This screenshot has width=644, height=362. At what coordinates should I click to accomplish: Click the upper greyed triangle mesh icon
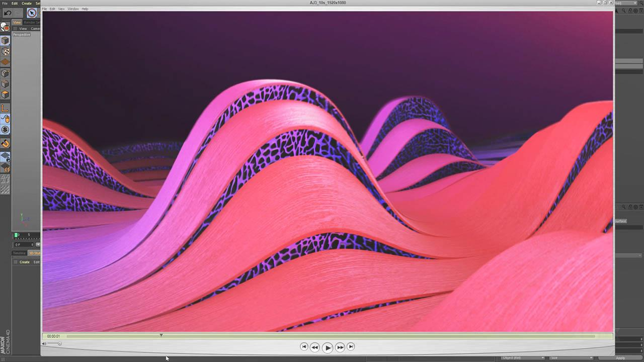5,178
